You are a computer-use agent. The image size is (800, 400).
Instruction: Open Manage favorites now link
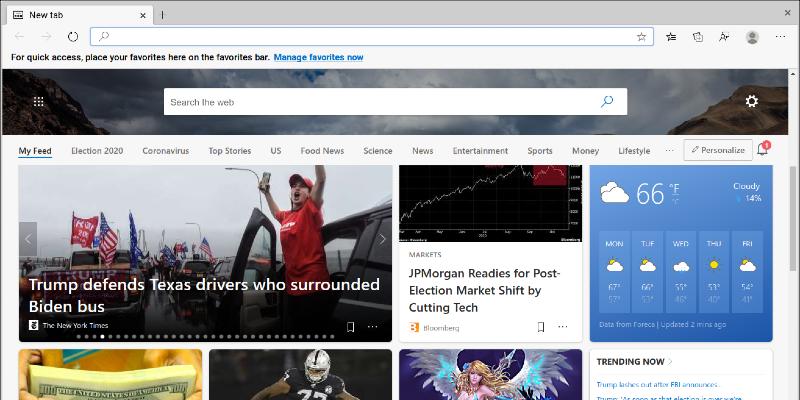(318, 58)
